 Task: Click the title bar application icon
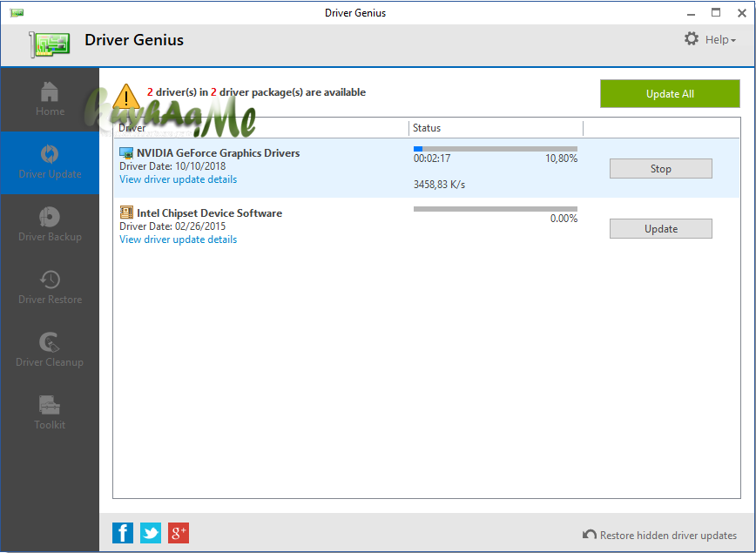(17, 13)
